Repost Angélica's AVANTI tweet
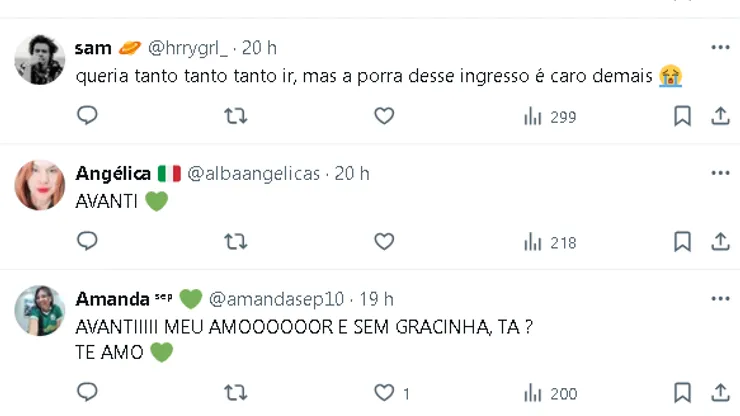The image size is (740, 416). coord(235,241)
